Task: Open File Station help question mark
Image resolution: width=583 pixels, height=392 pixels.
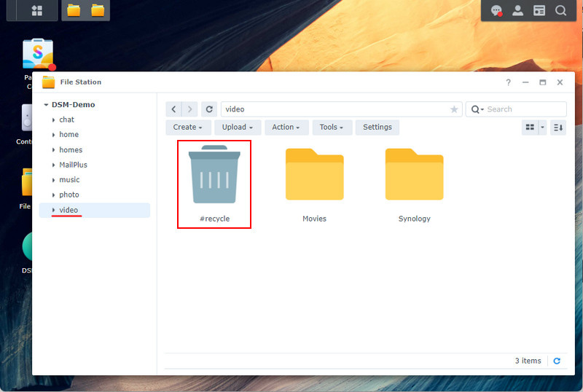Action: [x=508, y=82]
